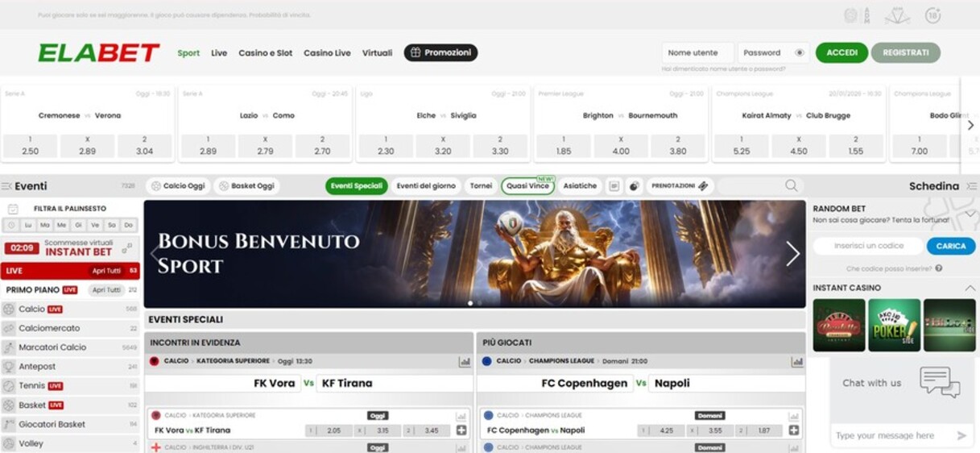Open the Tornei tab
Screen dimensions: 980x453
[x=481, y=186]
